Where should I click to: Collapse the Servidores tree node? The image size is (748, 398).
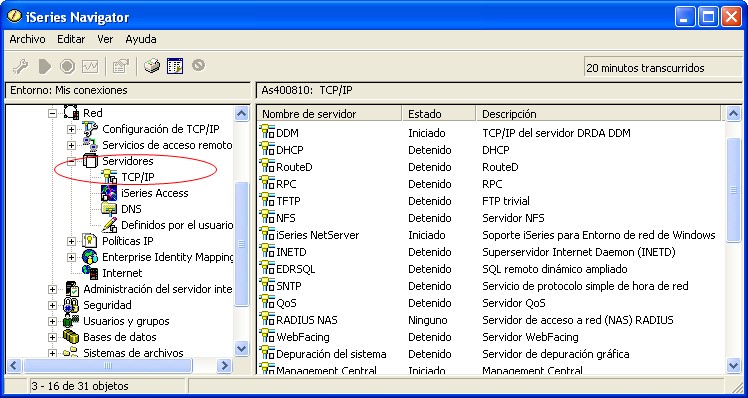tap(71, 161)
